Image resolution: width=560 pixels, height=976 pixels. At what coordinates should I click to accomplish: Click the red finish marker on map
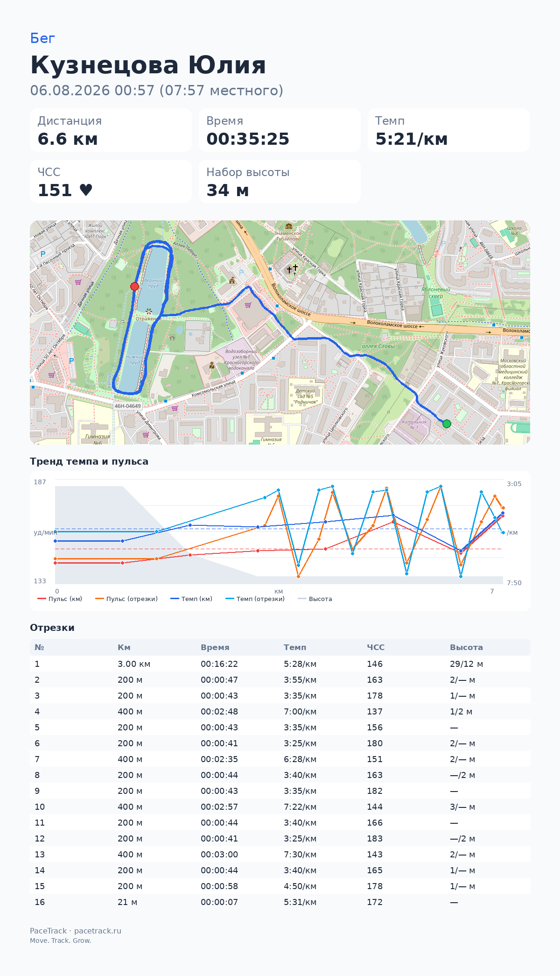click(134, 286)
